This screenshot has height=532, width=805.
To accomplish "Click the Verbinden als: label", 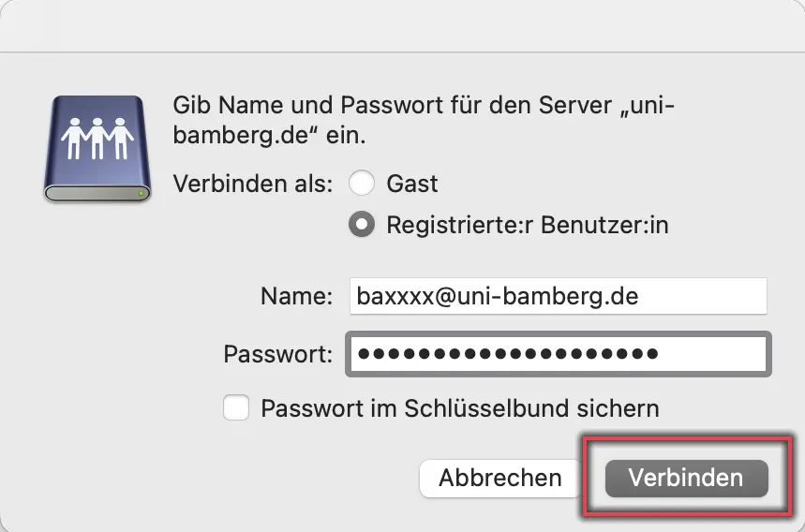I will tap(253, 184).
